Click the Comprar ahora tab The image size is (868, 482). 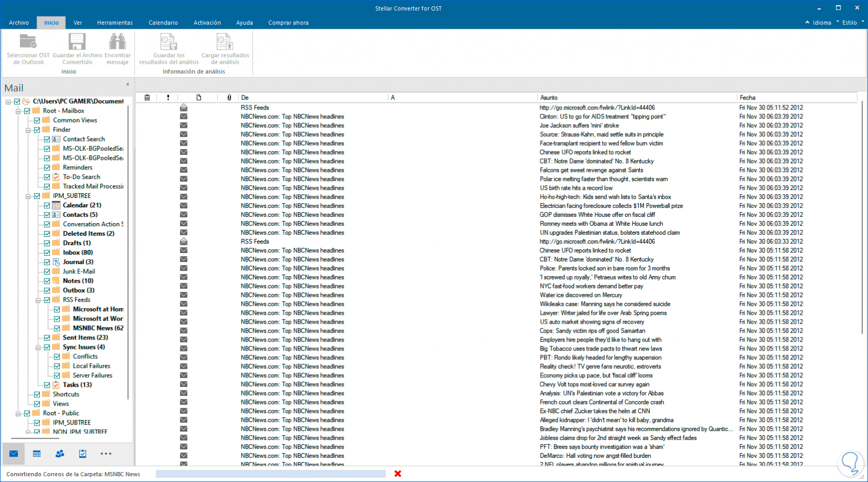288,23
